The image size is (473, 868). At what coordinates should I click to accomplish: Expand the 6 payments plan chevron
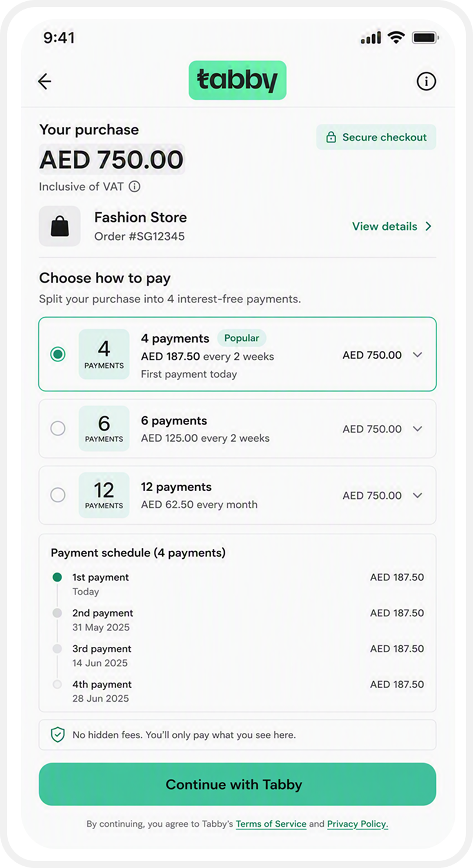[x=418, y=429]
